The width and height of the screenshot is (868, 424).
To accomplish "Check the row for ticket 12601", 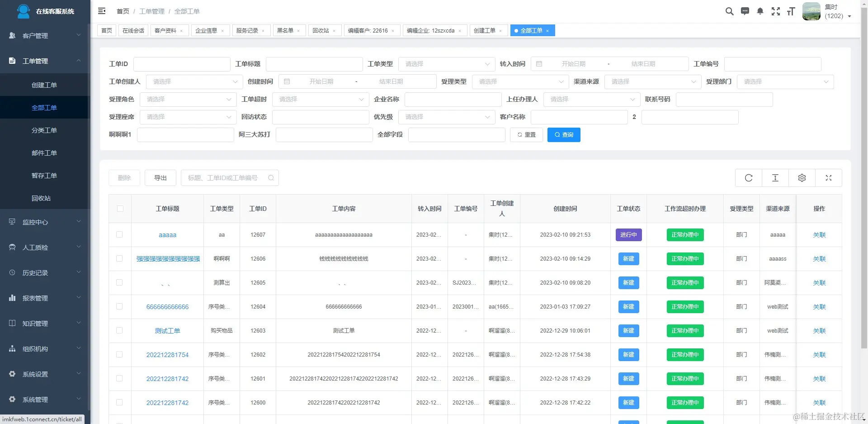I will click(x=119, y=378).
